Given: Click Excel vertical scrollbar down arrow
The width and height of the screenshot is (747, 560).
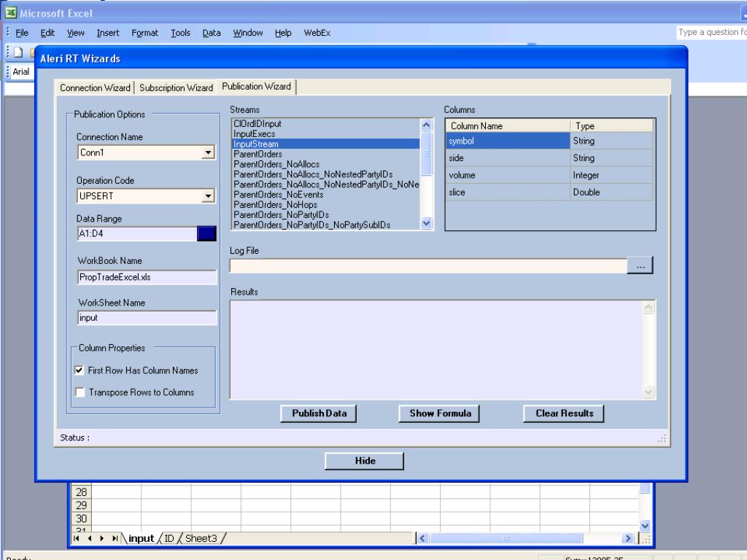Looking at the screenshot, I should pos(645,526).
